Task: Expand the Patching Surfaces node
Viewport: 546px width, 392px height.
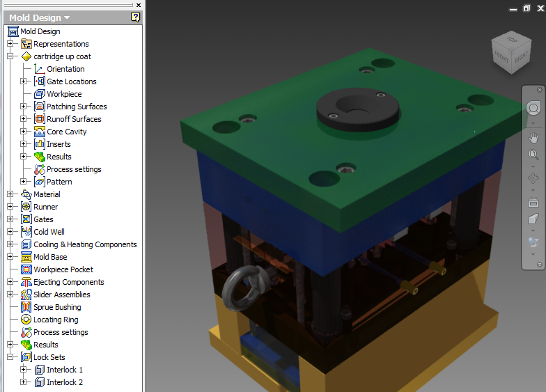Action: click(24, 106)
